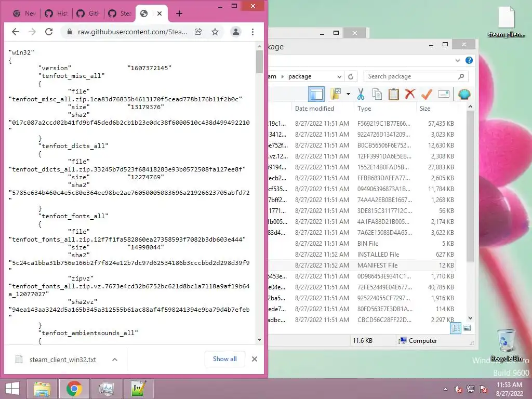Open Chrome three-dot menu
The width and height of the screenshot is (532, 399).
tap(253, 32)
